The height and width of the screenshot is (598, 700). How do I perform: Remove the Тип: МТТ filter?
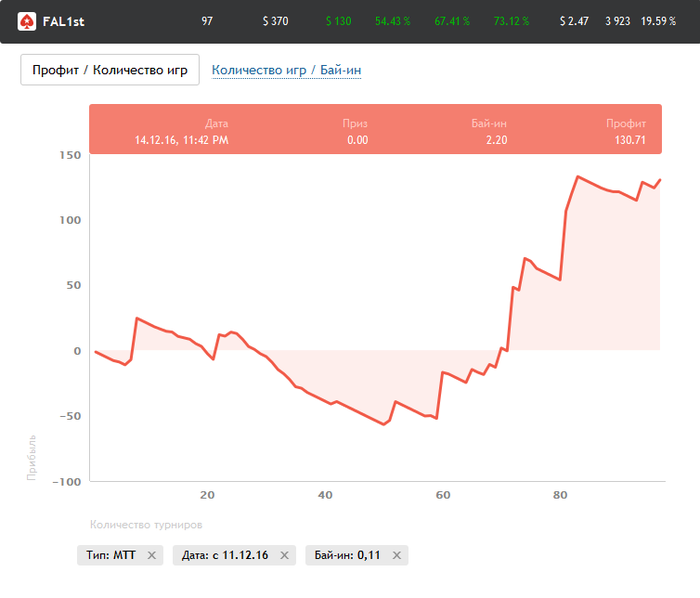pos(152,555)
